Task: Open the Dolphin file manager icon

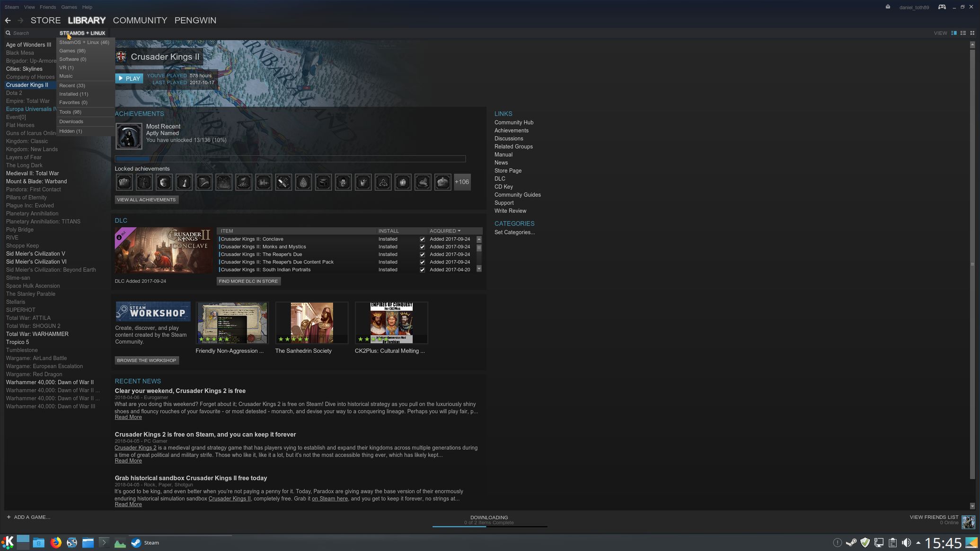Action: click(88, 542)
